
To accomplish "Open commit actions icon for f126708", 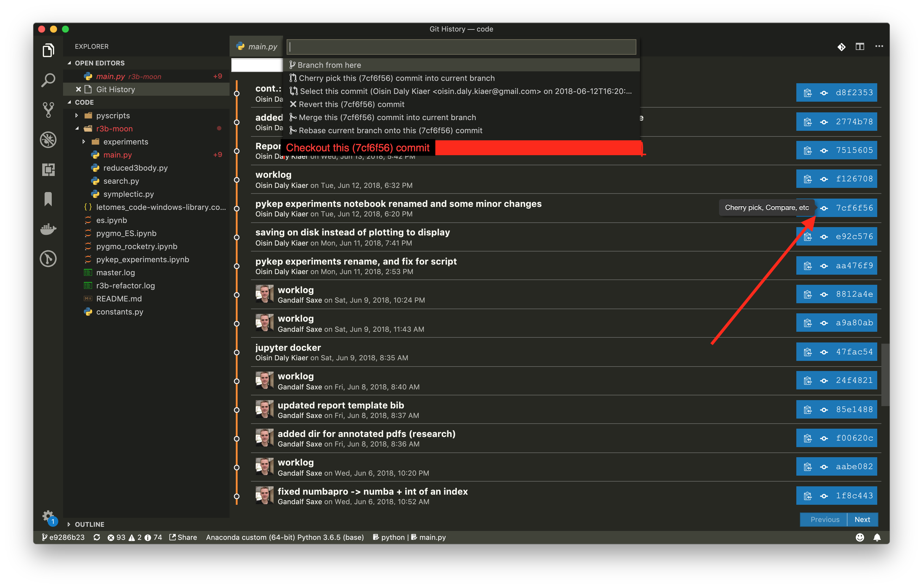I will tap(824, 179).
